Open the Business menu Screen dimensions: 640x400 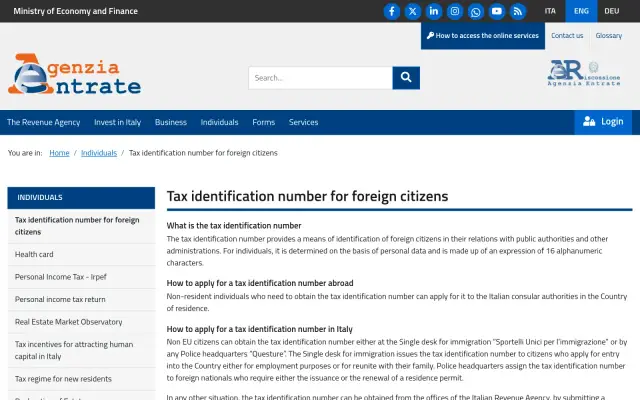(x=171, y=122)
